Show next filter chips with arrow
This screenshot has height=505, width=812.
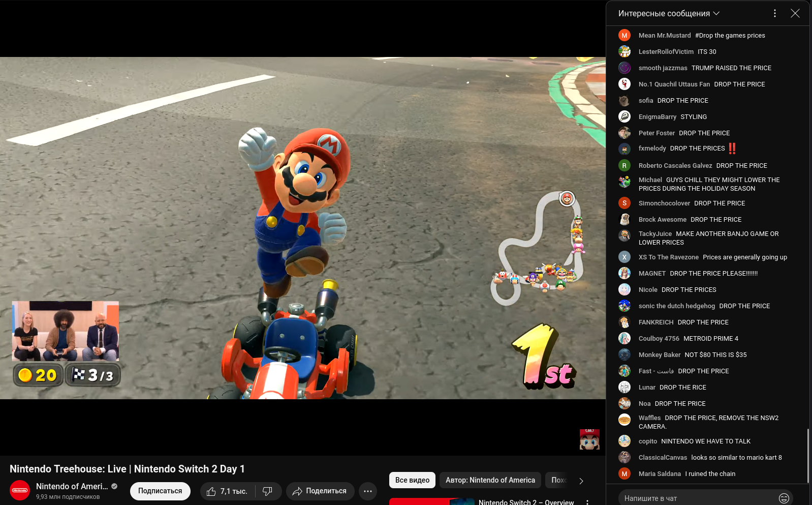pos(581,481)
